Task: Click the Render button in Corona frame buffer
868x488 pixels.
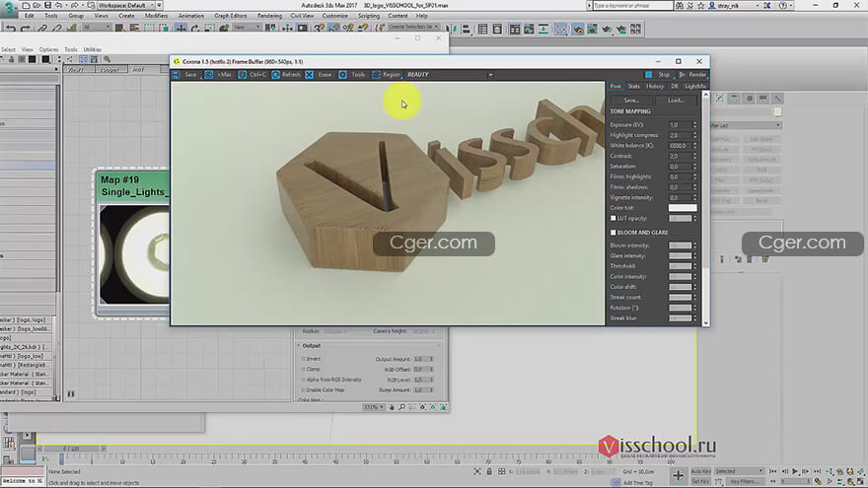Action: click(x=693, y=75)
